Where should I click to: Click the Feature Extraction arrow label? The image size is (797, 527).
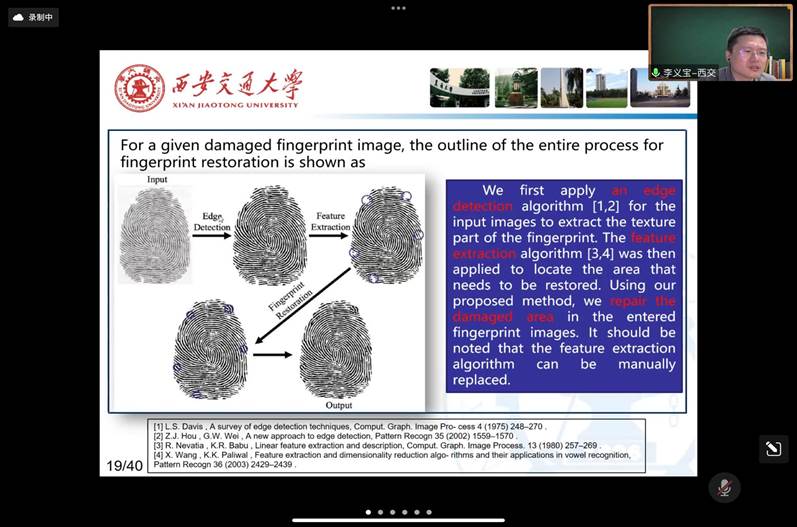pos(330,222)
